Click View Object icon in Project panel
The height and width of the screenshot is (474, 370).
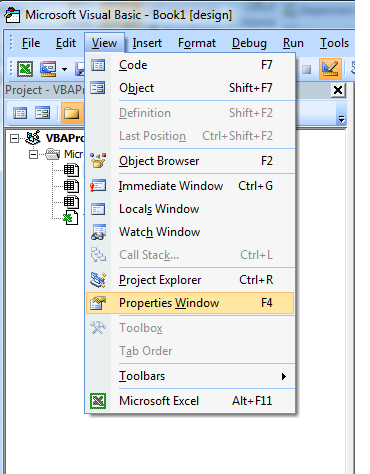click(43, 113)
